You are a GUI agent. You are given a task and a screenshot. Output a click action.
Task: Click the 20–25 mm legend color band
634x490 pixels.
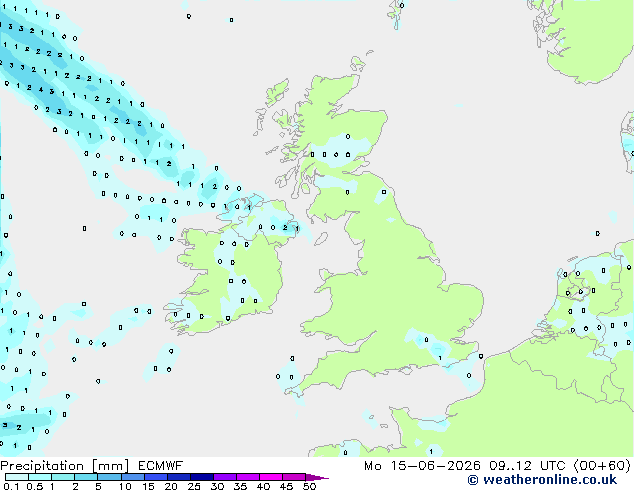(x=179, y=477)
